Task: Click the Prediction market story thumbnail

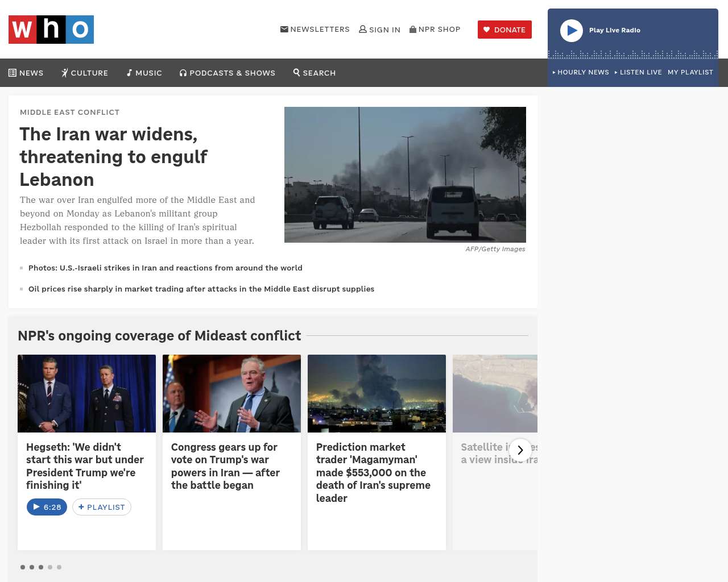Action: [x=377, y=393]
